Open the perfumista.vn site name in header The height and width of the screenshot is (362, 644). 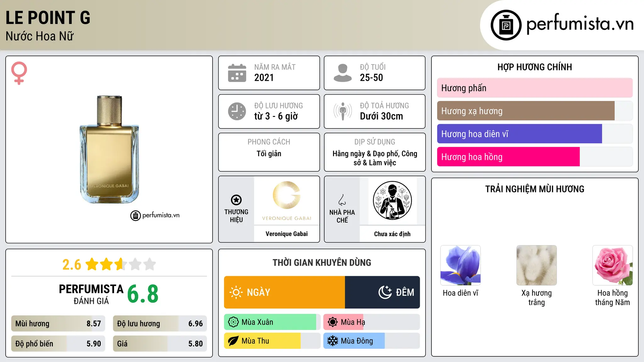tap(580, 24)
